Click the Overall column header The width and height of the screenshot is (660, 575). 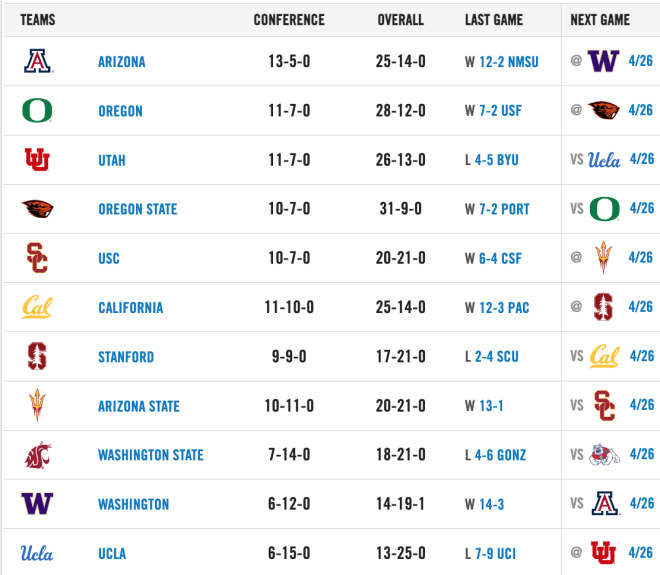pos(401,20)
